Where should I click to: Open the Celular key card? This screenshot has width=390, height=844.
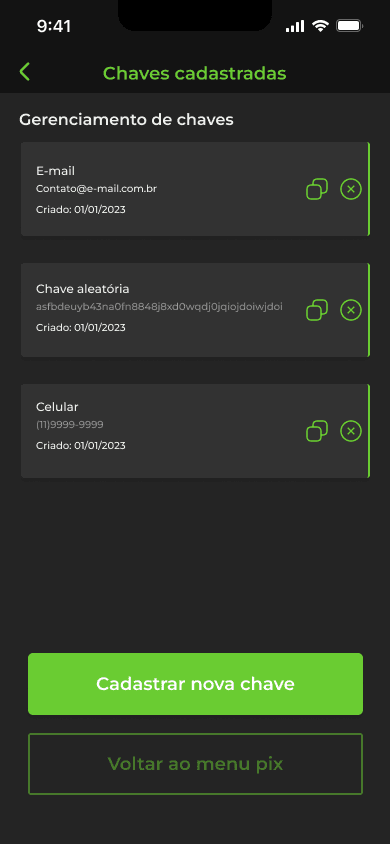coord(195,431)
